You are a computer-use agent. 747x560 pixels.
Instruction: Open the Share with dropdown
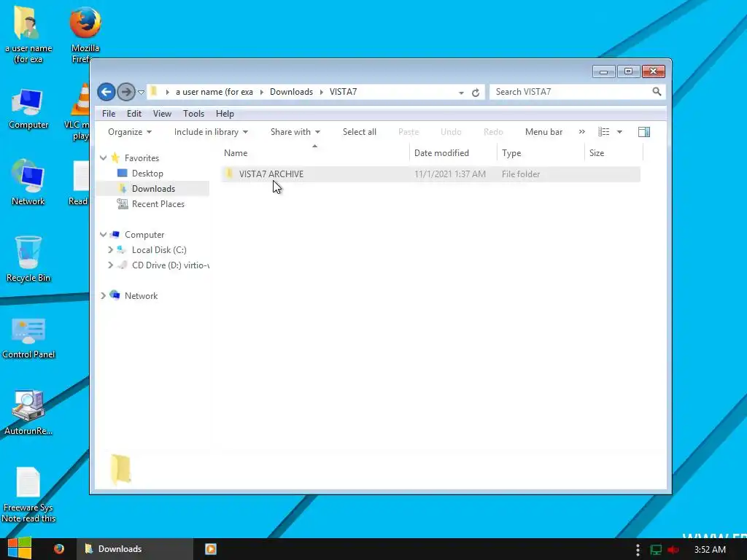tap(295, 132)
